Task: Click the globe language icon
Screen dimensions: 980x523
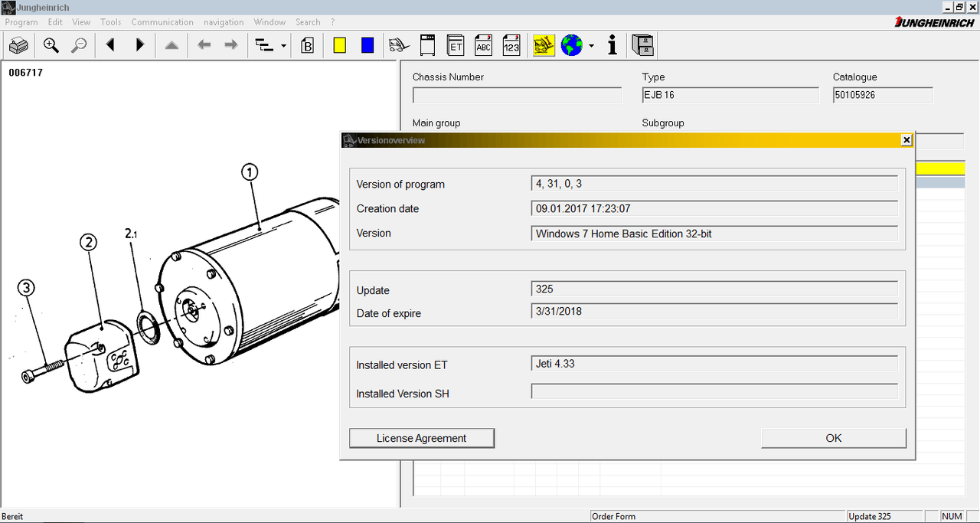Action: (572, 46)
